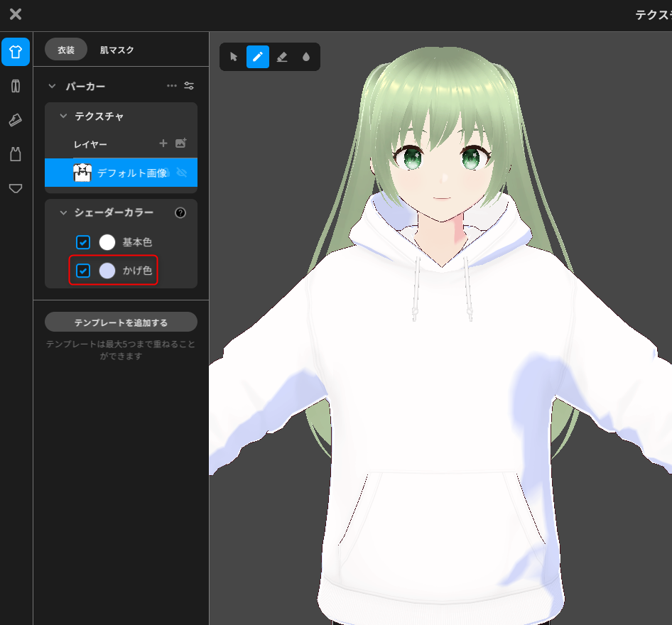Image resolution: width=672 pixels, height=625 pixels.
Task: Disable the かげ色 checkbox
Action: [x=83, y=271]
